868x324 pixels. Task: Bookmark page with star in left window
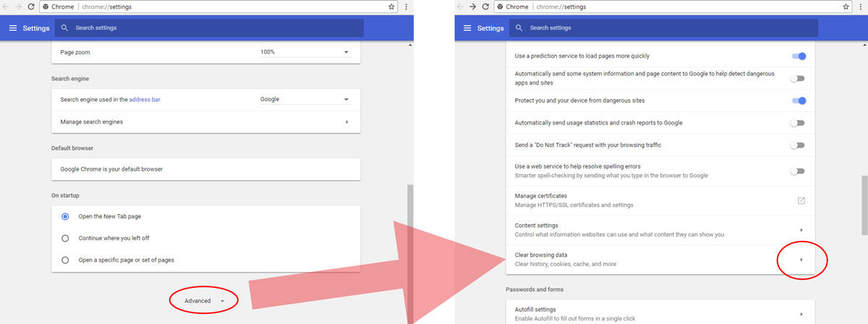coord(391,7)
